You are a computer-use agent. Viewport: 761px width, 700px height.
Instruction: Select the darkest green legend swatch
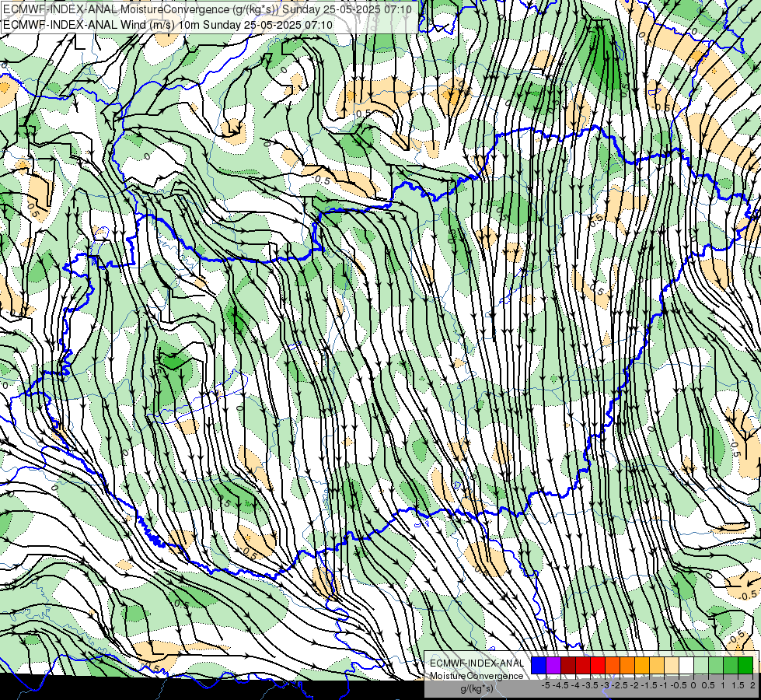point(745,665)
